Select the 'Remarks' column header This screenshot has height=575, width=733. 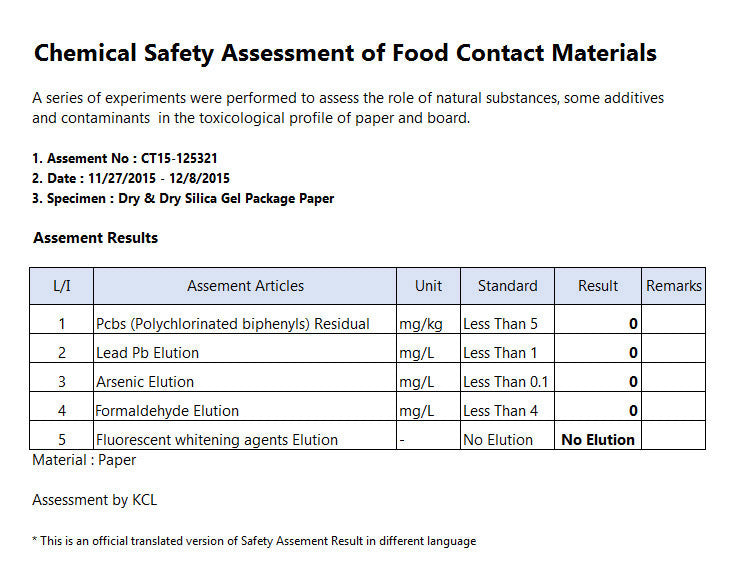click(674, 286)
